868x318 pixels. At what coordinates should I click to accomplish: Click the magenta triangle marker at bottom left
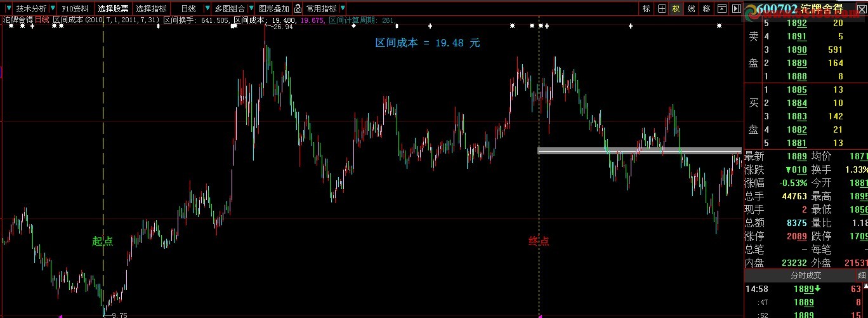[60, 315]
